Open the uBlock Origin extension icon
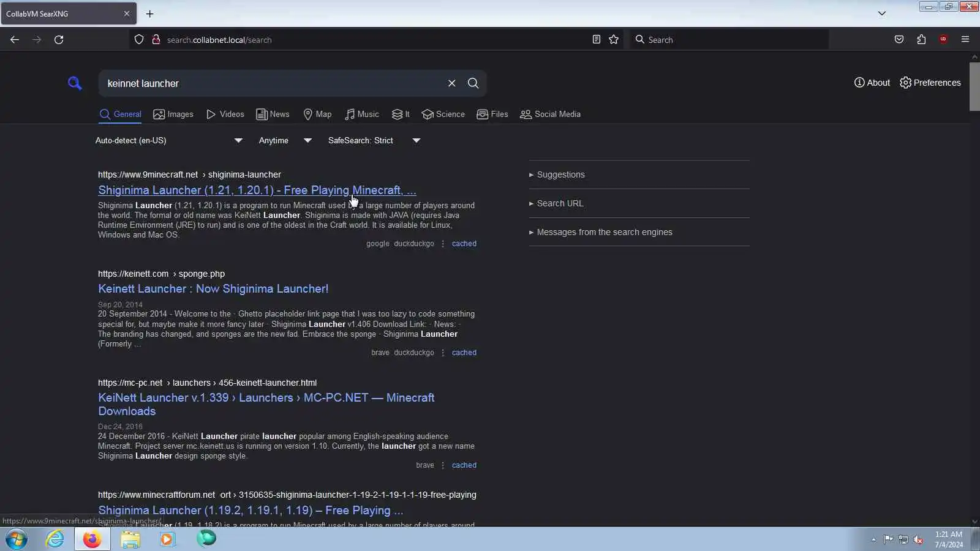The image size is (980, 551). (943, 40)
